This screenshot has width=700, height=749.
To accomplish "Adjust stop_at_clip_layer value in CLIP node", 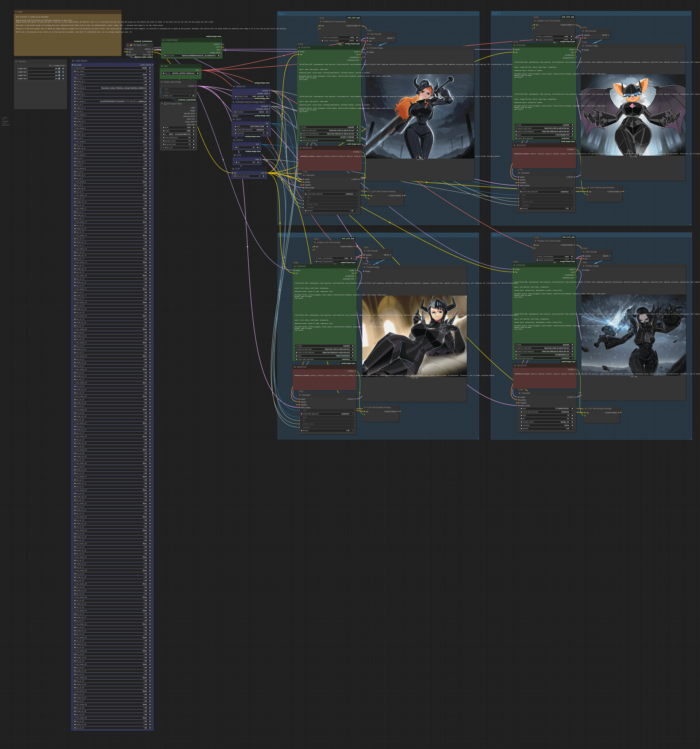I will [249, 176].
